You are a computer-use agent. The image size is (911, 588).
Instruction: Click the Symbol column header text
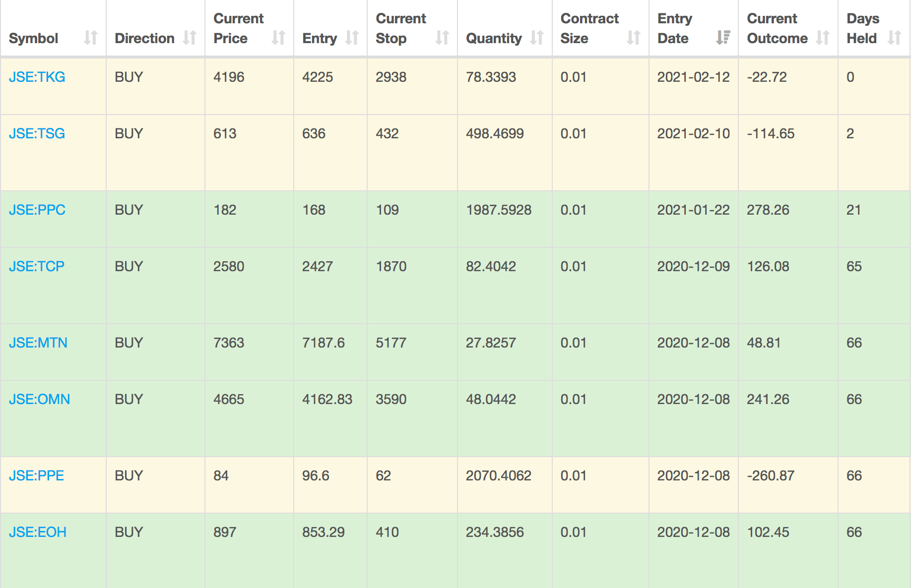point(34,38)
